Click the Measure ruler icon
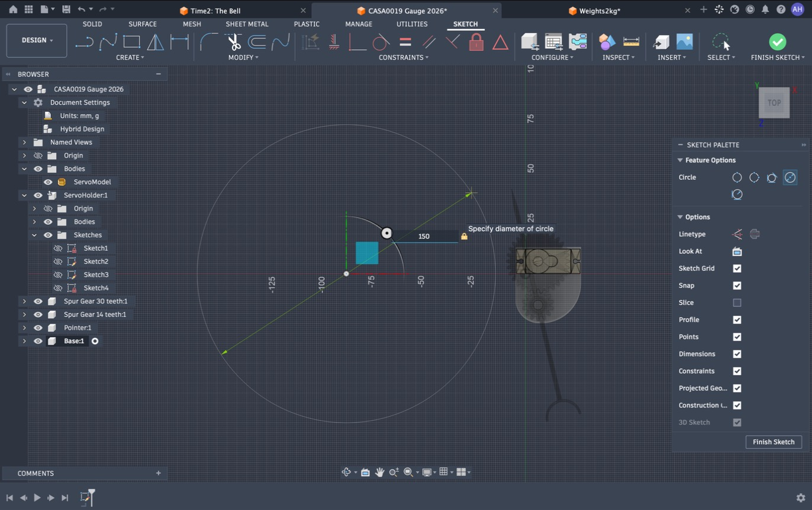 pos(631,41)
